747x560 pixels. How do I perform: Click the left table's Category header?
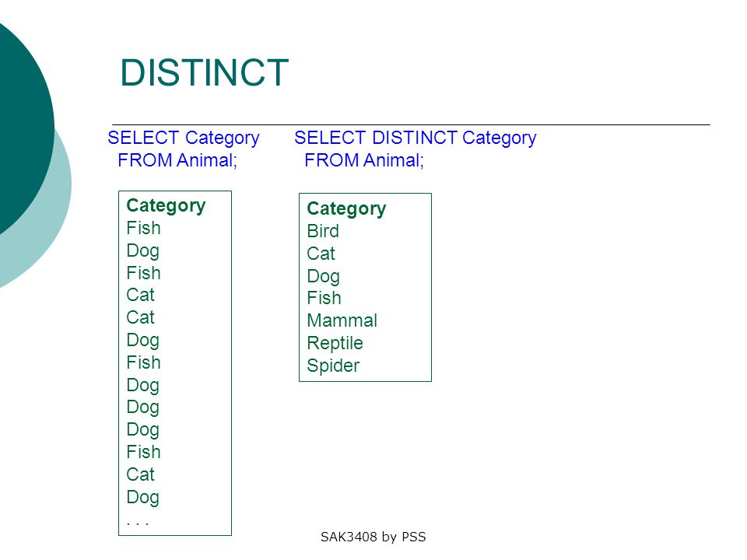point(166,206)
